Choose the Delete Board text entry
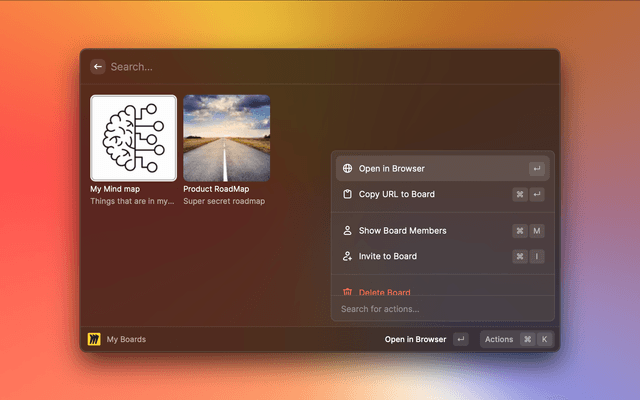The image size is (640, 400). tap(385, 292)
